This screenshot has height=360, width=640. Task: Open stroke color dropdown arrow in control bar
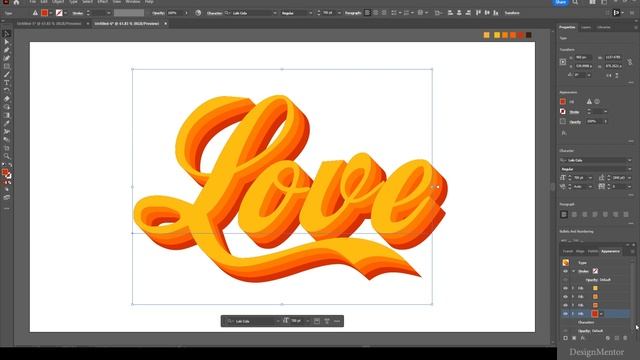pyautogui.click(x=65, y=13)
